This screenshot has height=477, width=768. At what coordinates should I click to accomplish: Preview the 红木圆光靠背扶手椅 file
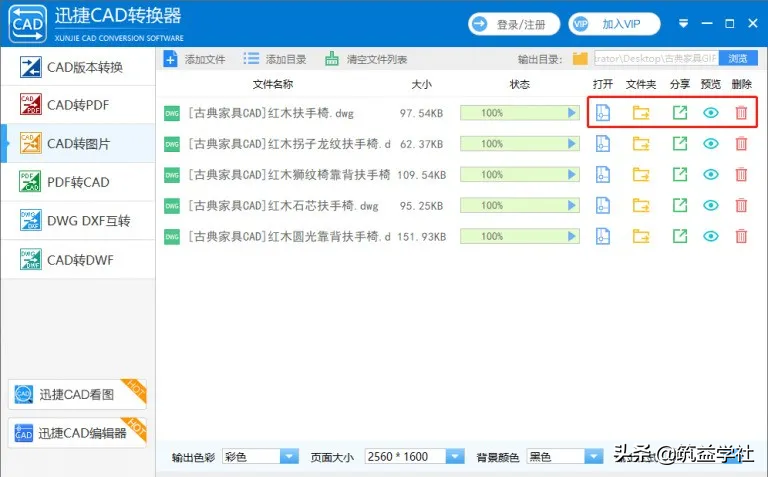point(711,237)
